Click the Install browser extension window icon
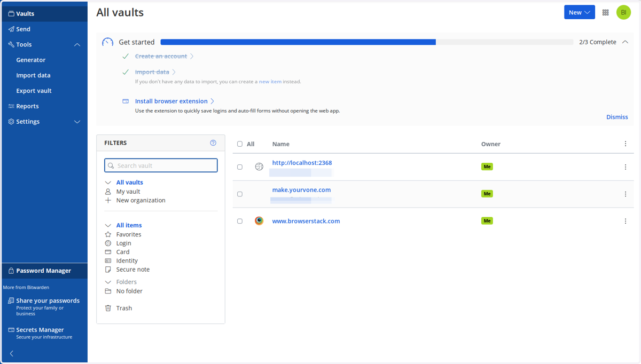641x364 pixels. coord(126,101)
